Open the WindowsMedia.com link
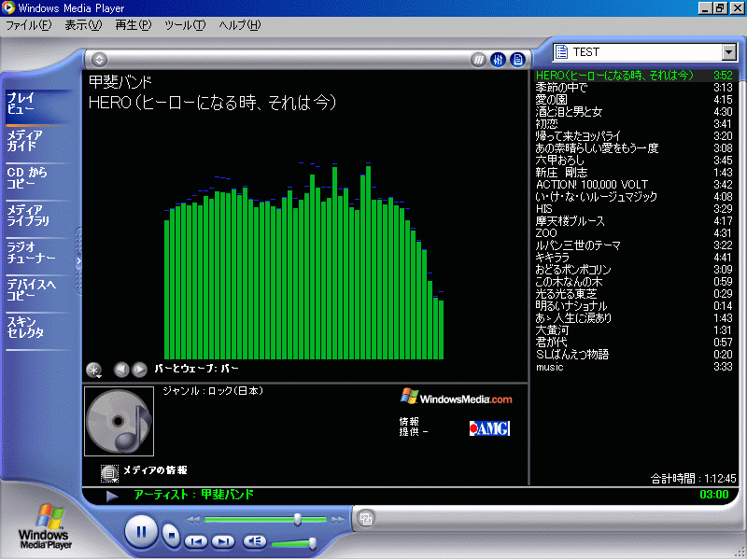Image resolution: width=747 pixels, height=560 pixels. coord(456,397)
